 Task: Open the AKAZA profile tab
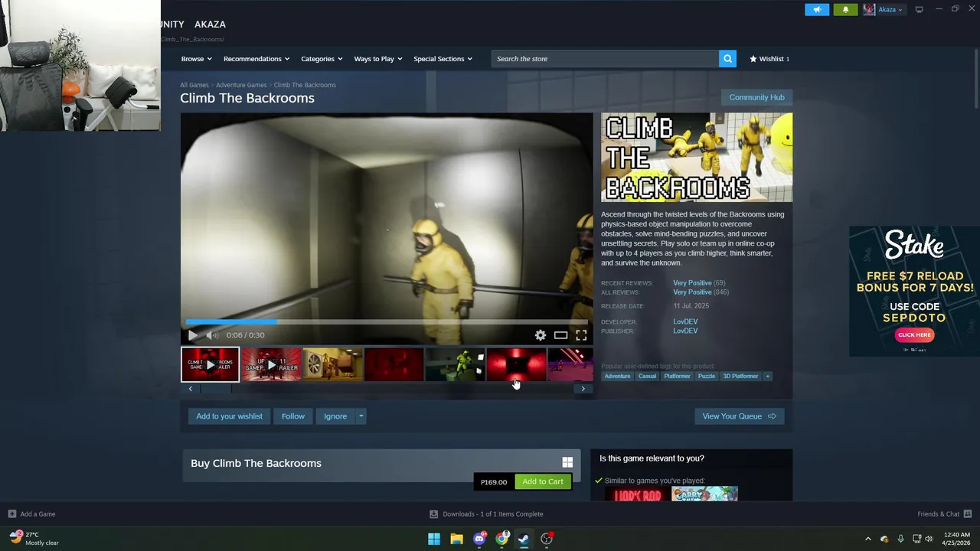point(210,24)
